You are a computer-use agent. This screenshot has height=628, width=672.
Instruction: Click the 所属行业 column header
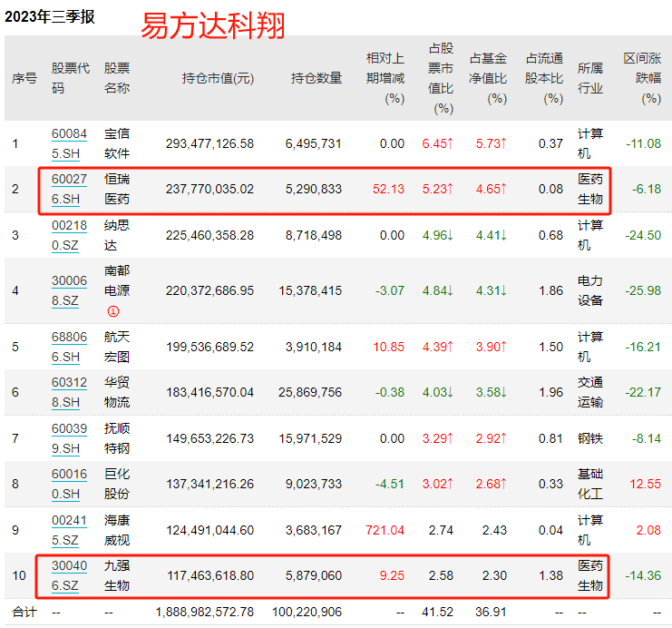(x=590, y=78)
